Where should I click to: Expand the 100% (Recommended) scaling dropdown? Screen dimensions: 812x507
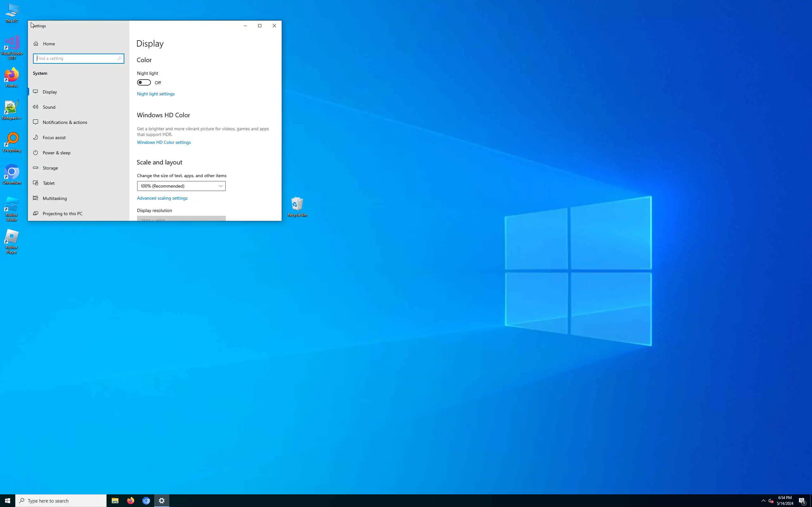181,186
